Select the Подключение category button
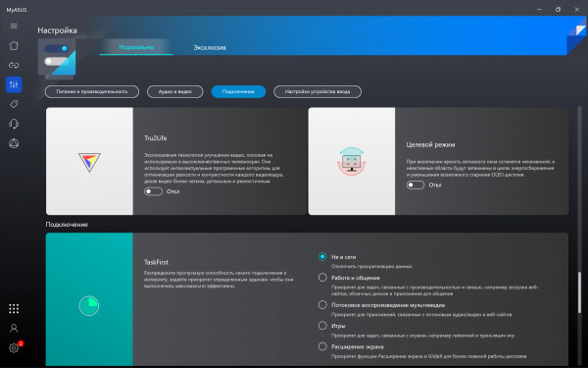Image resolution: width=588 pixels, height=368 pixels. (x=238, y=91)
